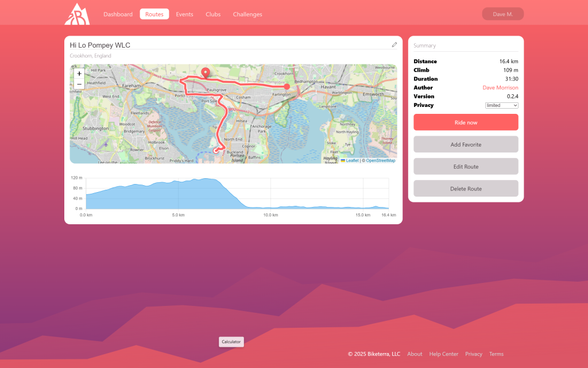The image size is (588, 368).
Task: Start the ride with Ride now
Action: (x=466, y=122)
